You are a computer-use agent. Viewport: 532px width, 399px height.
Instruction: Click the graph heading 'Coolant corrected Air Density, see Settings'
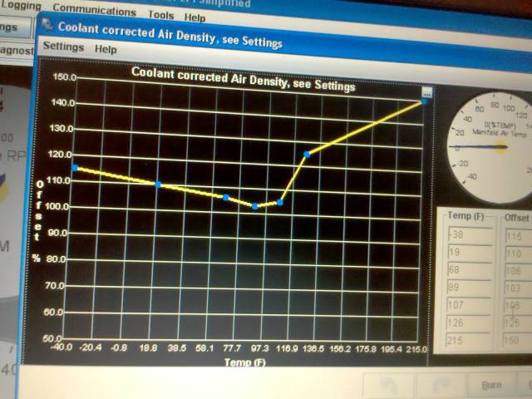click(243, 80)
